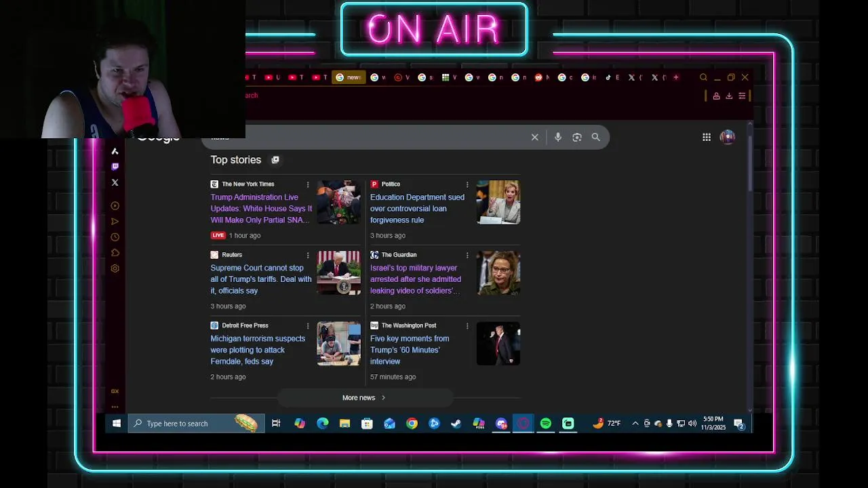Open the 72°F weather widget

(607, 424)
